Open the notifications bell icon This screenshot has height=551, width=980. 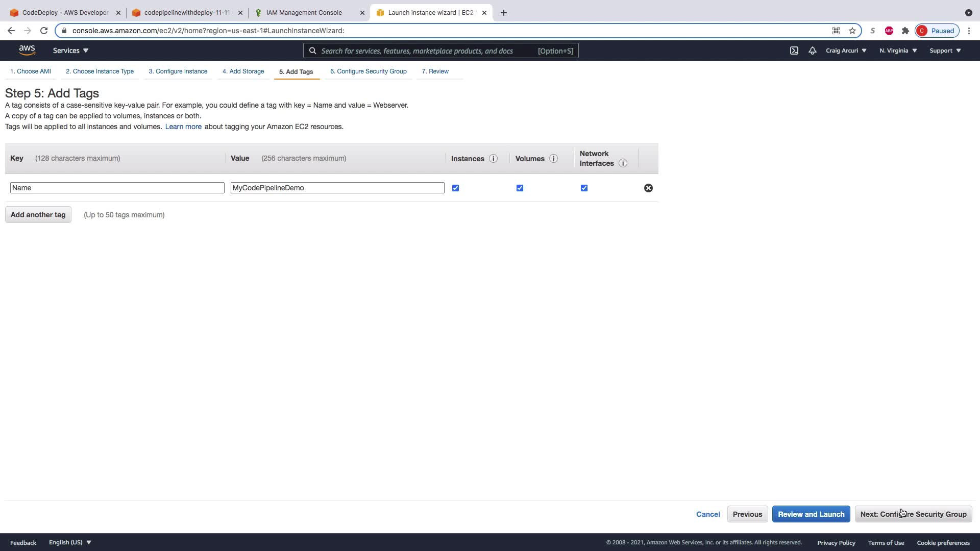(812, 51)
